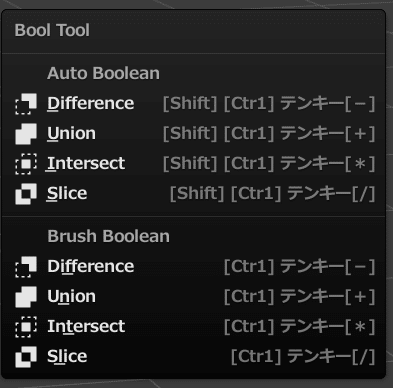Screen dimensions: 393x388
Task: Pick Intersect under Brush Boolean
Action: [194, 326]
